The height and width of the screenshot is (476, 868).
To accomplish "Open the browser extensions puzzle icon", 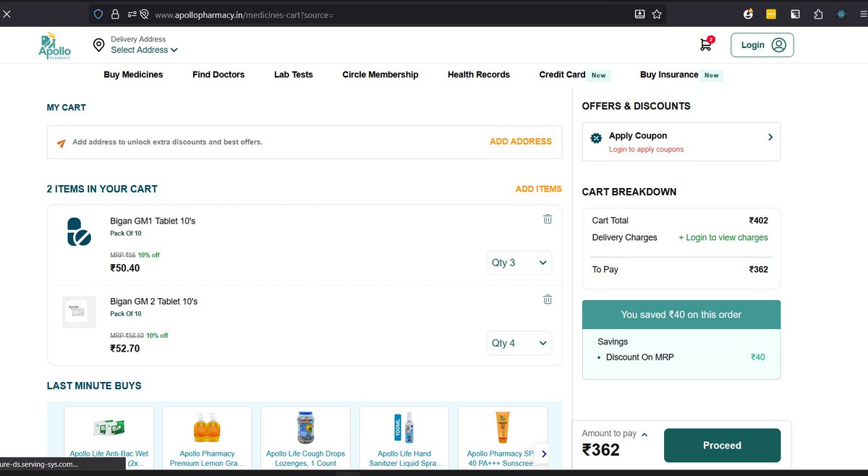I will click(818, 14).
